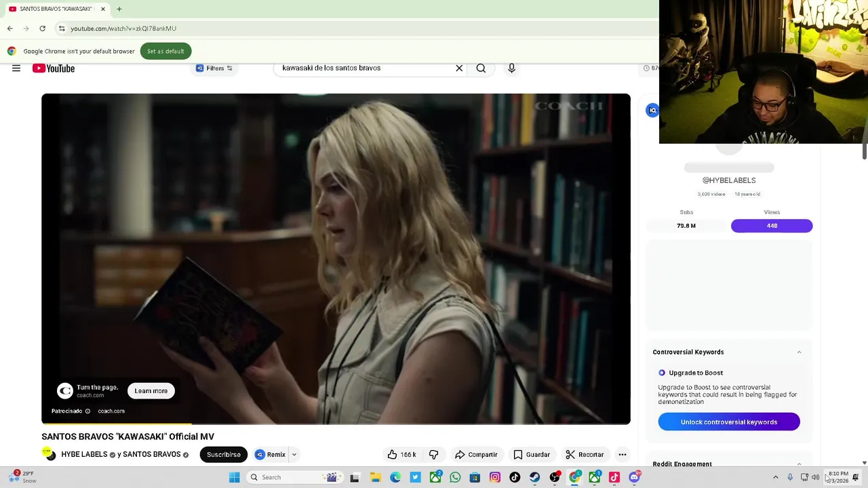Viewport: 868px width, 488px height.
Task: Go to the YouTube home logo
Action: tap(54, 68)
